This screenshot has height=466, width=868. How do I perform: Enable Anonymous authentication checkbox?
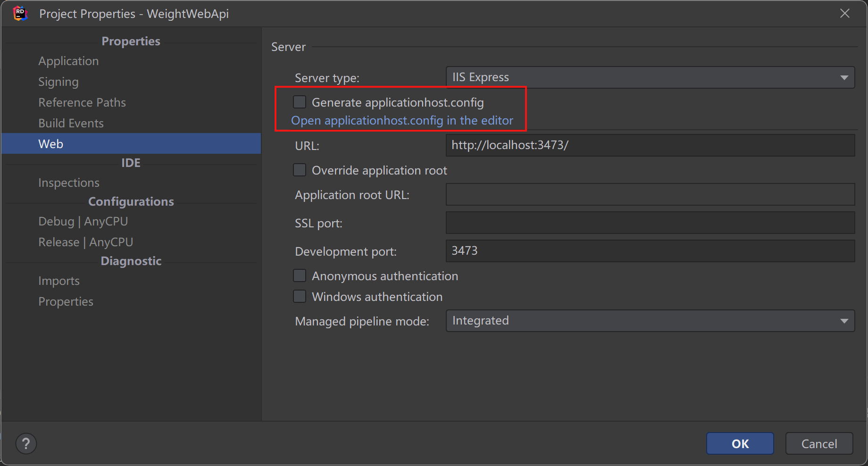[x=300, y=275]
